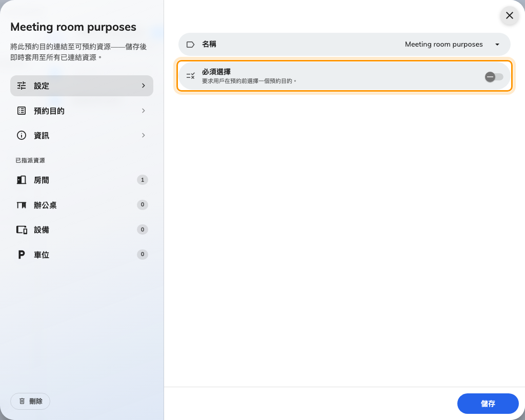Click the 房間 count badge showing 1
Image resolution: width=525 pixels, height=420 pixels.
143,180
